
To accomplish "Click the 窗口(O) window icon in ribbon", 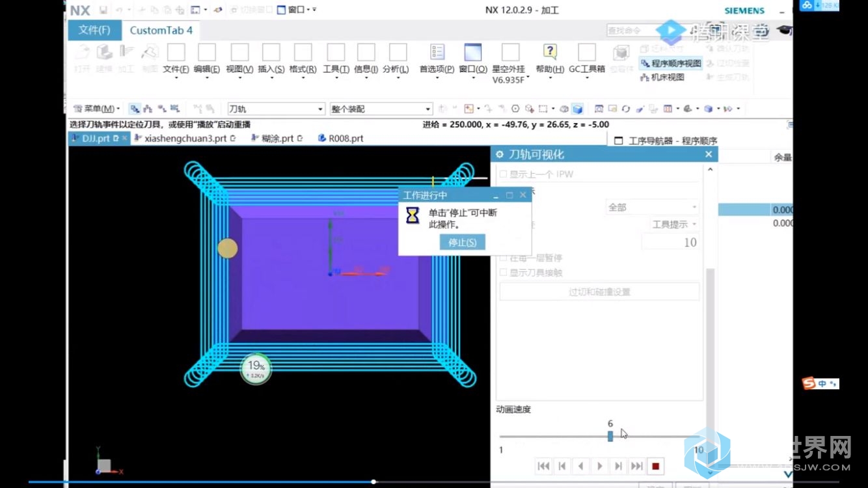I will 472,53.
